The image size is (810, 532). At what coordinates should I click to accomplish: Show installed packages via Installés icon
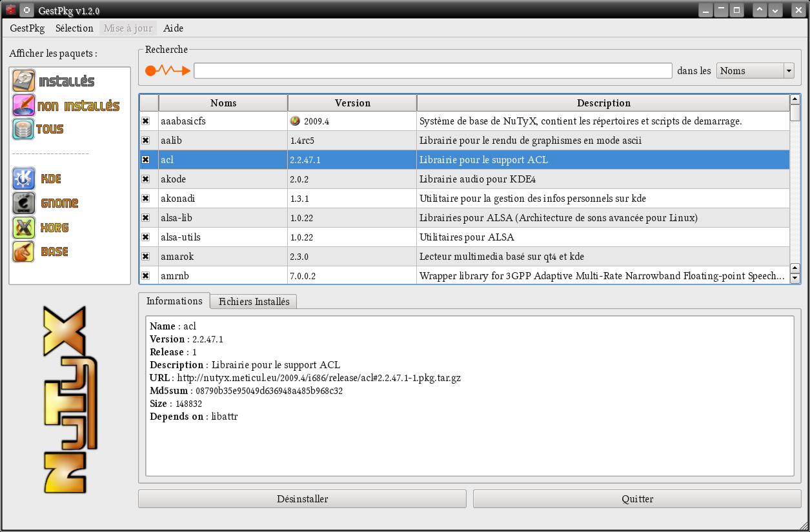(24, 81)
